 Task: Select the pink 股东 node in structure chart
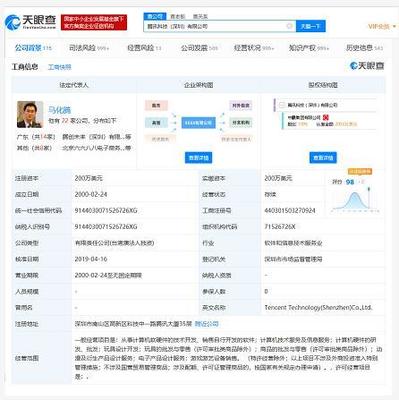(156, 106)
